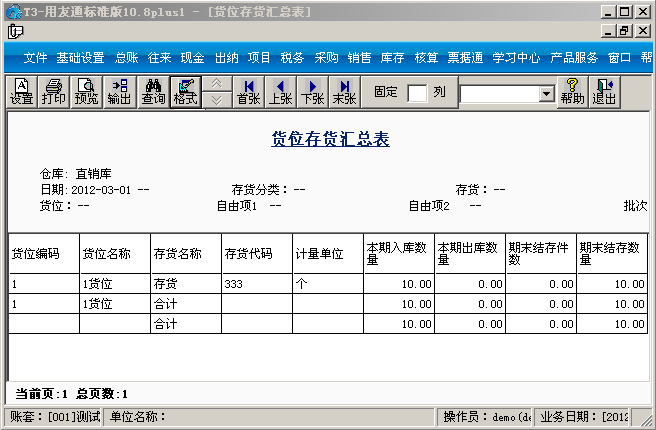Go to 首张 first record
Screen dimensions: 656x430
[x=249, y=92]
